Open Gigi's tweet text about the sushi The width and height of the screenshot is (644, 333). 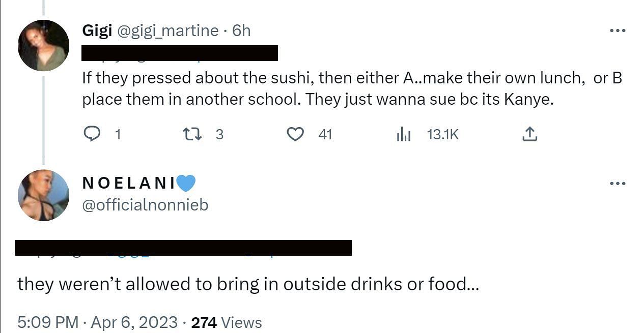pos(351,88)
